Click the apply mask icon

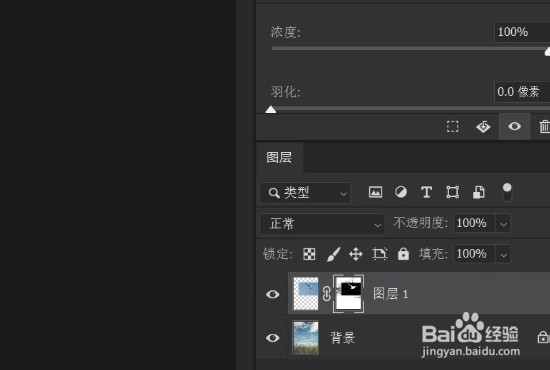(483, 127)
